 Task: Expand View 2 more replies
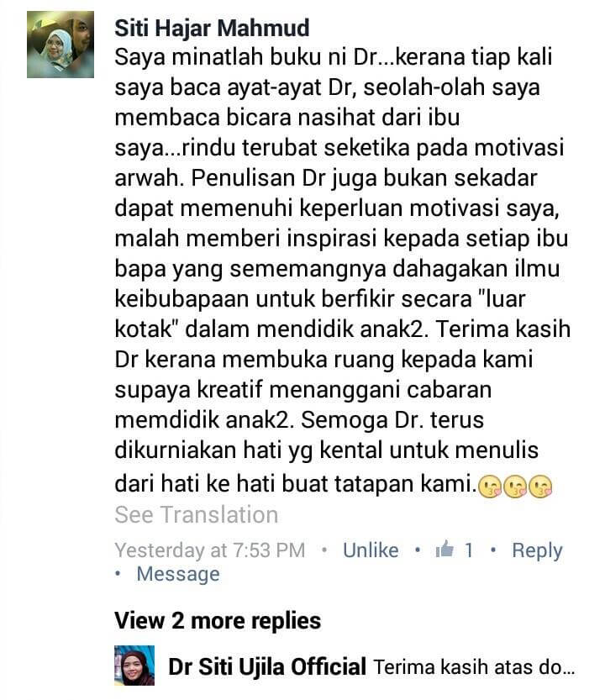pyautogui.click(x=218, y=620)
